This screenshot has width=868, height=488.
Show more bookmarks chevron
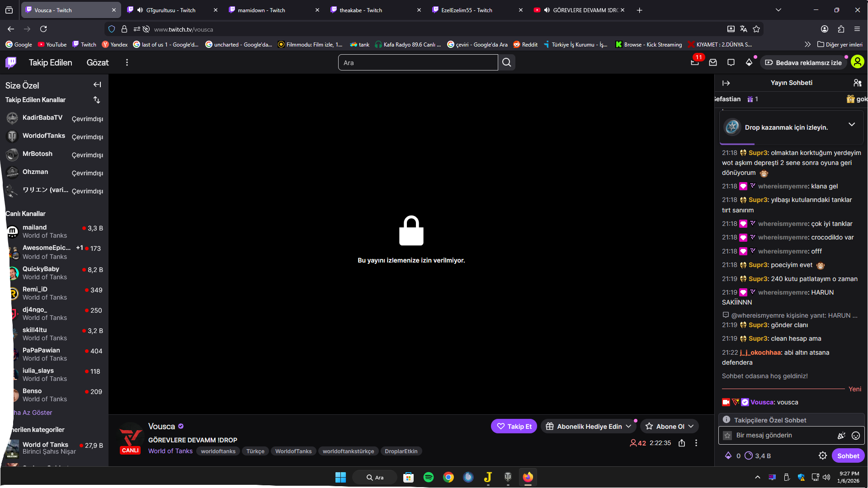tap(807, 44)
